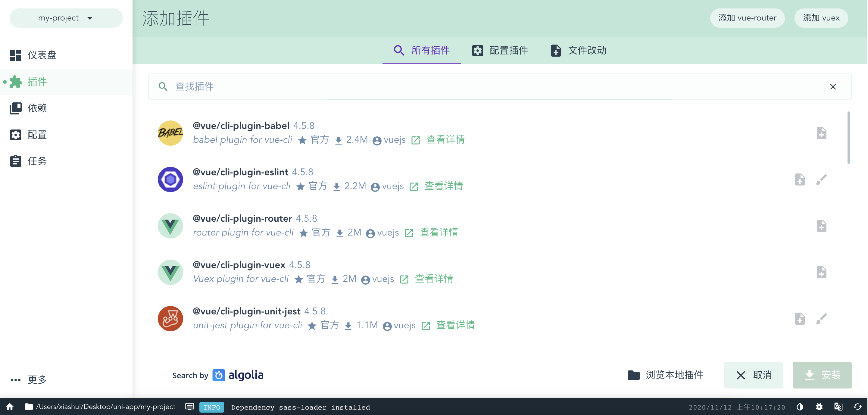Click 添加 vue-router button
Image resolution: width=868 pixels, height=415 pixels.
(747, 18)
